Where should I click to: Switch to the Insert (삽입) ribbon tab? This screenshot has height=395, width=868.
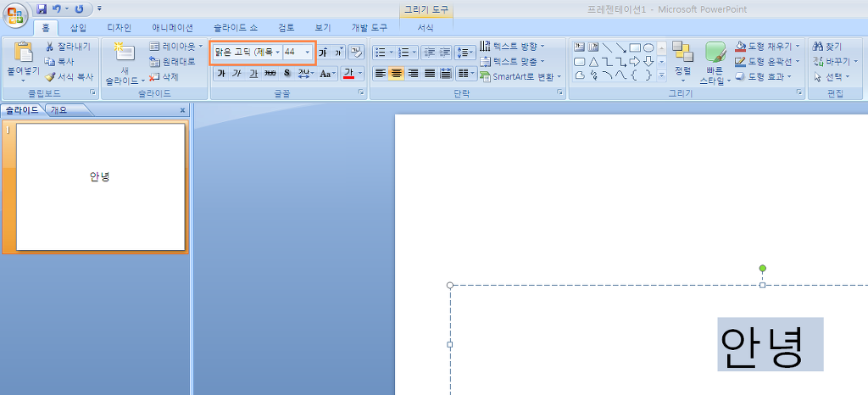coord(78,28)
